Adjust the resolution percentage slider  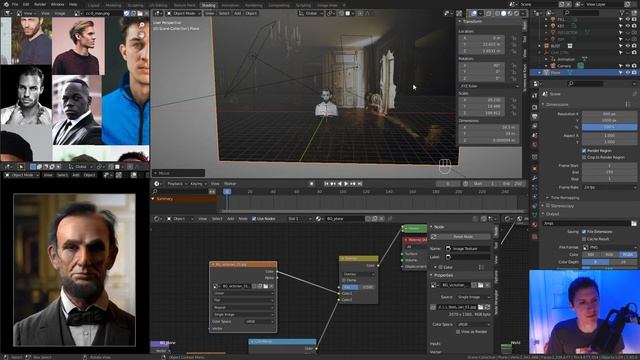[609, 127]
